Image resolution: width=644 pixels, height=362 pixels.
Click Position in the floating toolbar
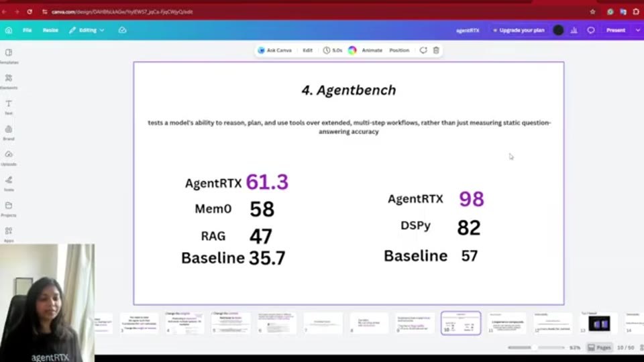click(399, 50)
